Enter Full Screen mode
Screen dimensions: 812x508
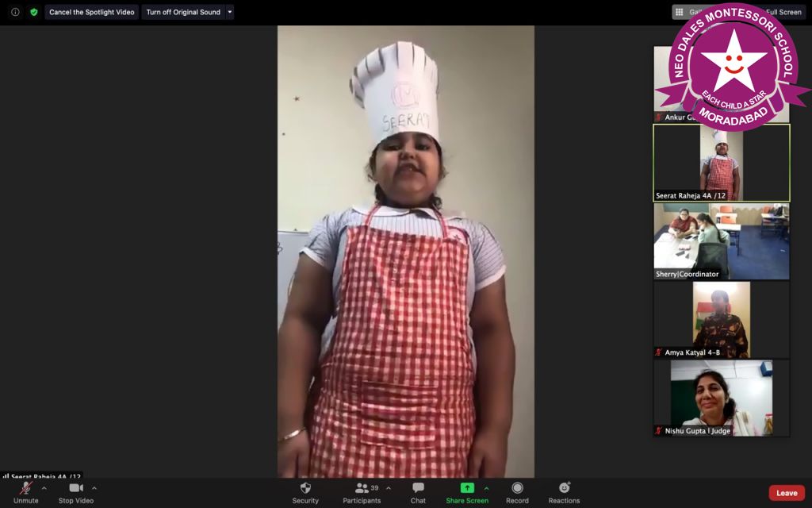click(x=783, y=12)
